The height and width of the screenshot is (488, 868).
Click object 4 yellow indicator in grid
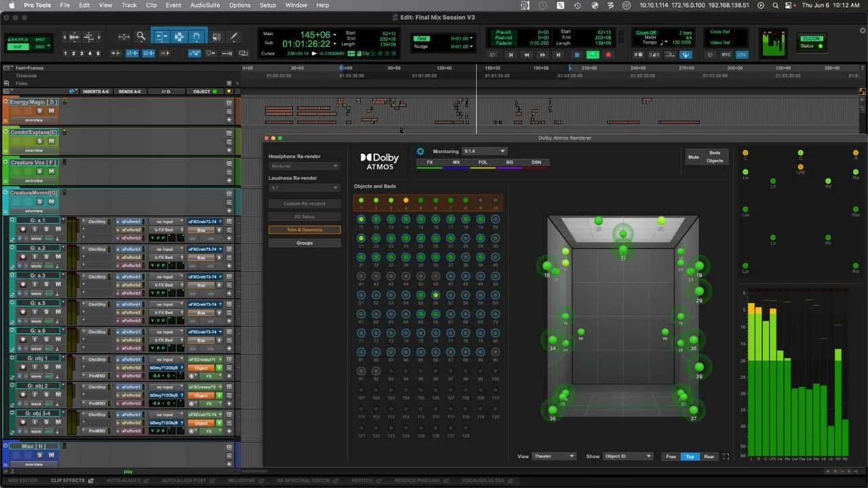tap(406, 200)
